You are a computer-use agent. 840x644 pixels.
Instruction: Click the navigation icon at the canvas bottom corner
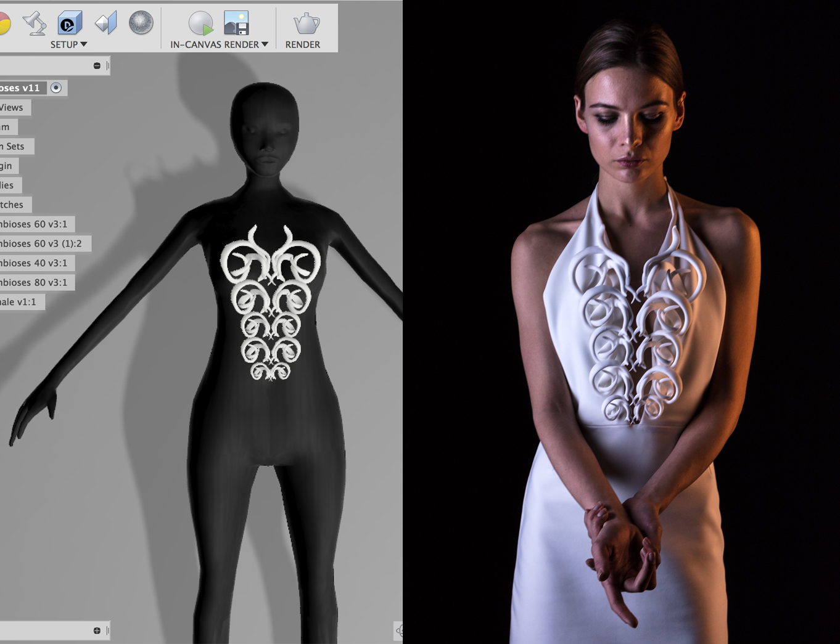point(400,630)
